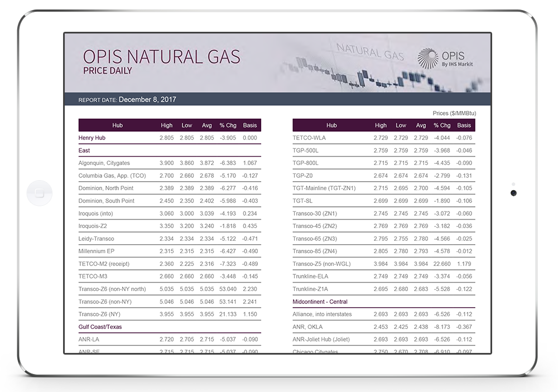Click the ANR-Joliet Hub (Joliet) hub name
Viewport: 558px width, 392px height.
(x=321, y=340)
